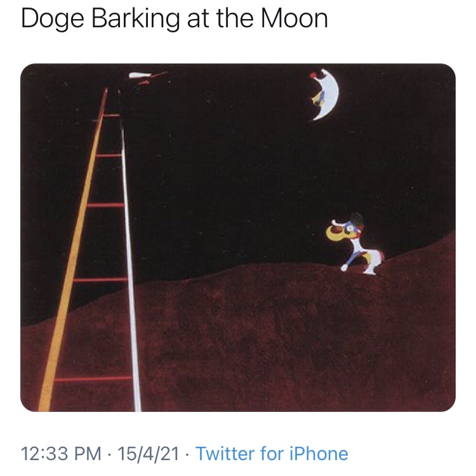Click the 12:33 PM timestamp

click(x=61, y=454)
